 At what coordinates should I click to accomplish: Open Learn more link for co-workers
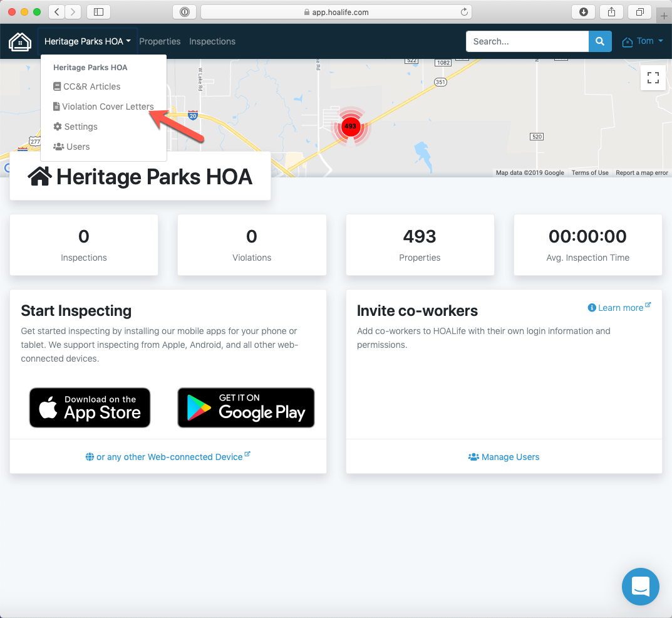point(619,308)
